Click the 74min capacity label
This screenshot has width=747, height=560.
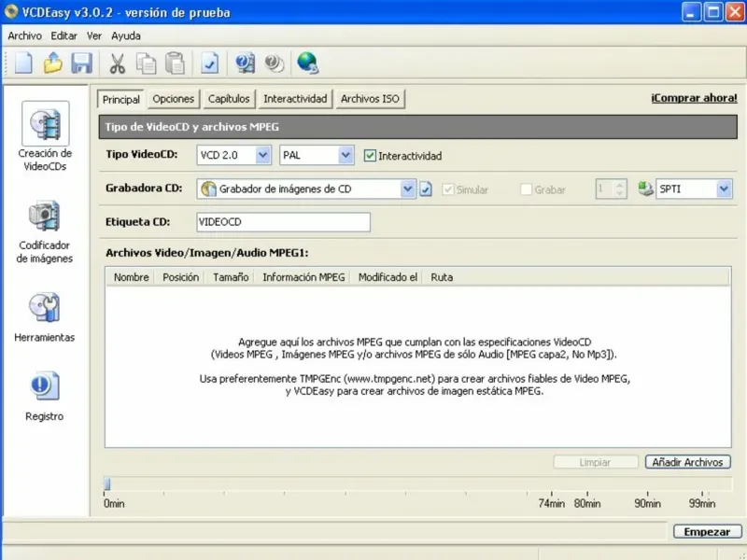pos(552,503)
